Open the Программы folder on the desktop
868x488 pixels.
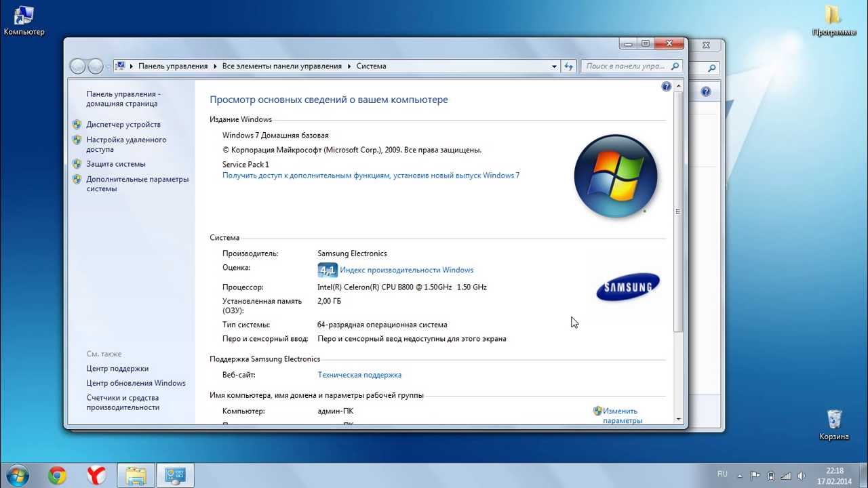[x=834, y=20]
